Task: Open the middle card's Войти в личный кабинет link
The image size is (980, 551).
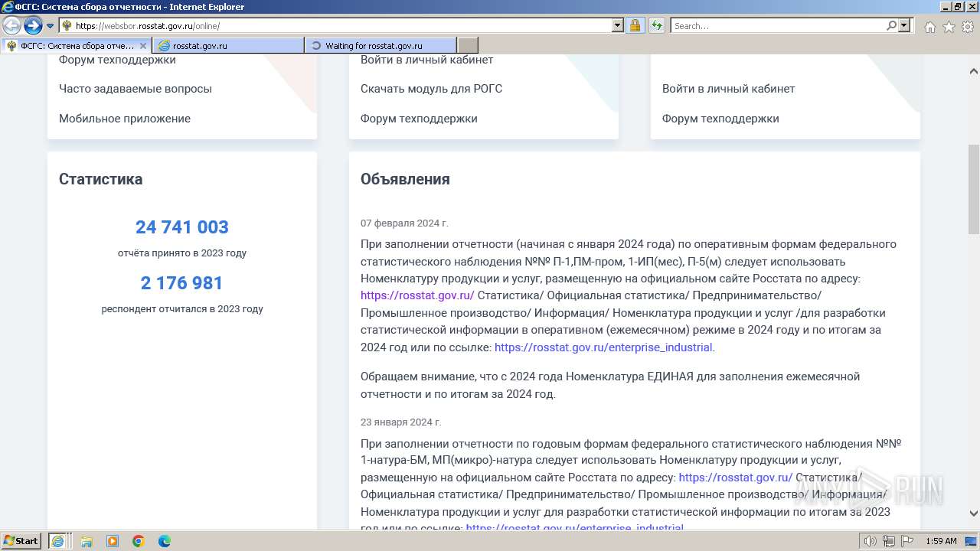Action: pyautogui.click(x=427, y=60)
